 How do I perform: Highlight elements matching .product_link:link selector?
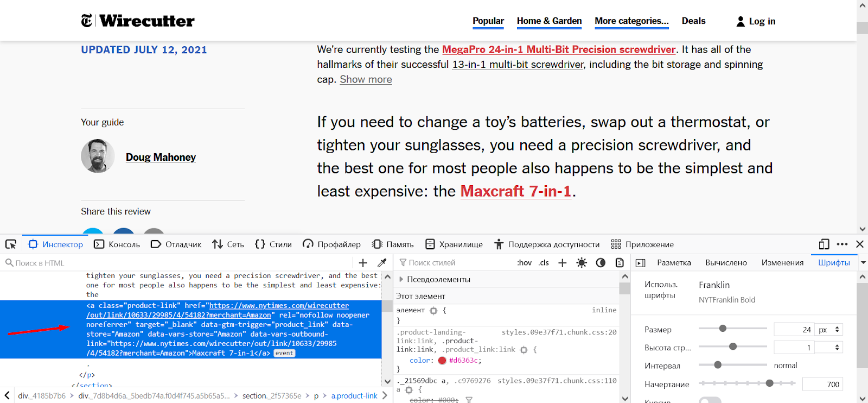coord(524,350)
